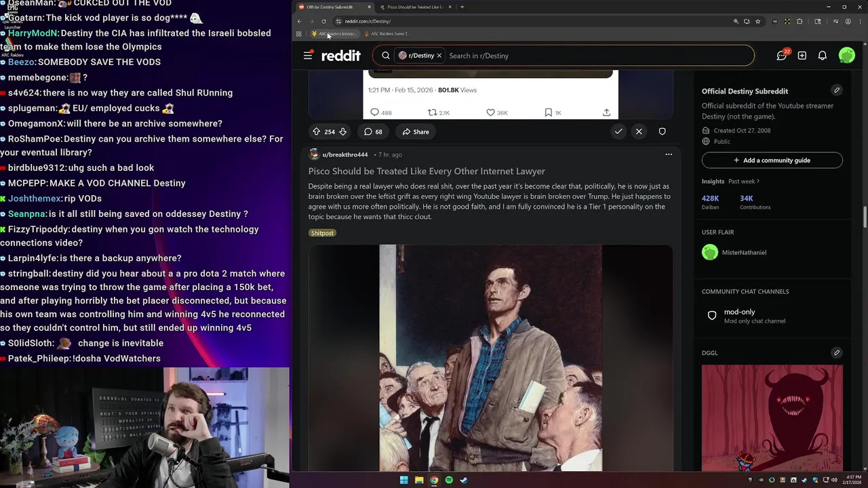Open Reddit hamburger navigation menu
The height and width of the screenshot is (488, 868).
pos(308,56)
